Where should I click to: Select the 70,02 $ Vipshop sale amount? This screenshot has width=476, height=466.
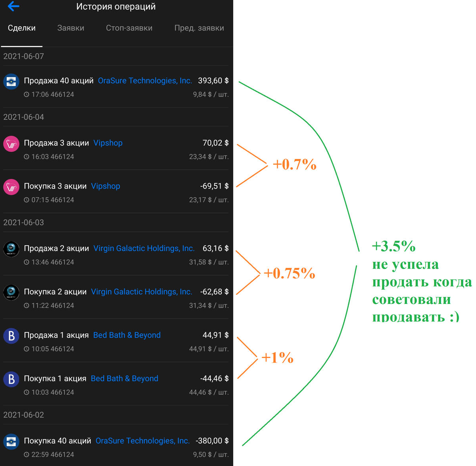click(215, 143)
